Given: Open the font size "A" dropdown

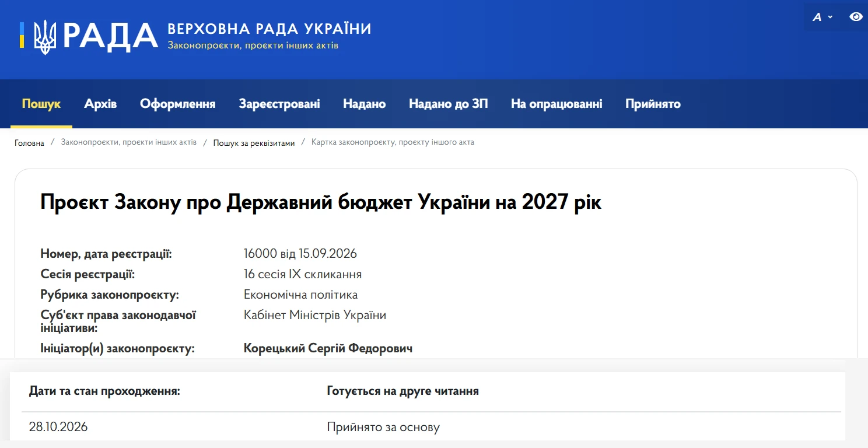Looking at the screenshot, I should point(822,17).
